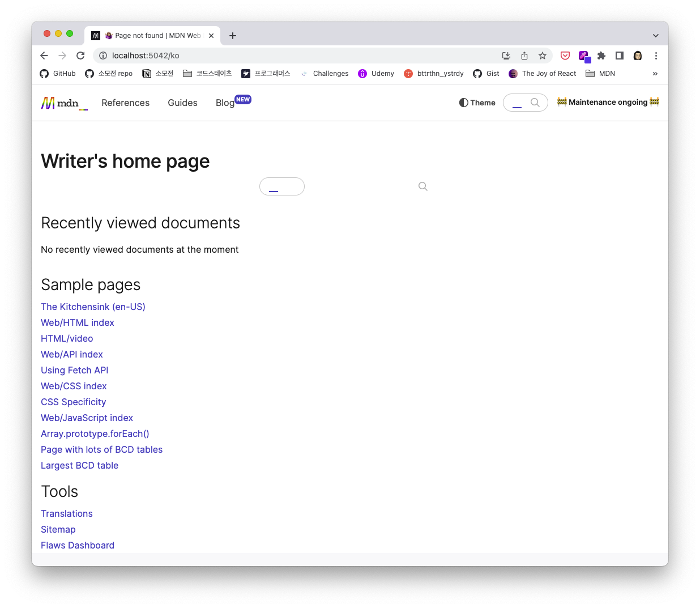Open Using Fetch API link
700x608 pixels.
click(x=74, y=370)
